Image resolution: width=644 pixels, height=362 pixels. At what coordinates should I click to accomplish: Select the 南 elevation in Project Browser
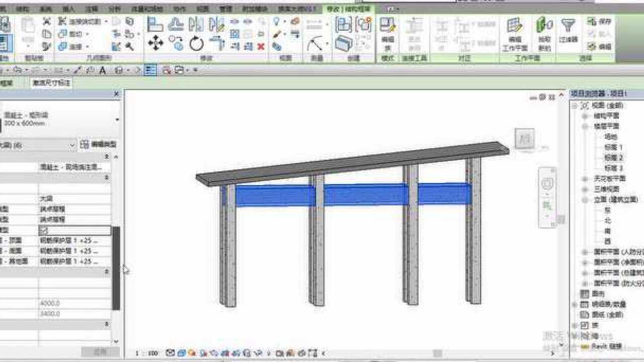[608, 231]
